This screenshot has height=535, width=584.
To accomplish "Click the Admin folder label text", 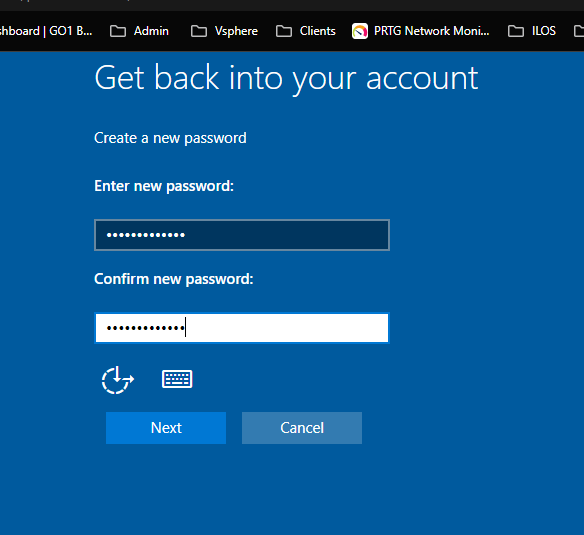I will coord(151,31).
